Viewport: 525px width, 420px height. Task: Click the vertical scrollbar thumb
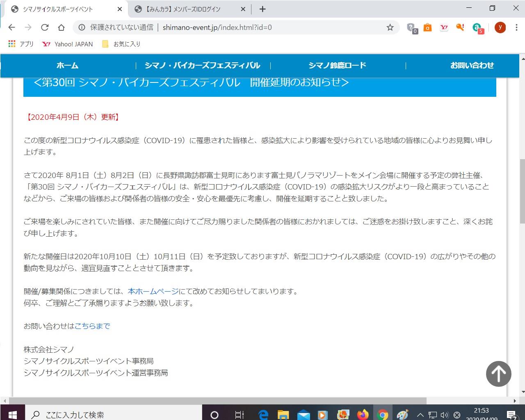pos(522,191)
